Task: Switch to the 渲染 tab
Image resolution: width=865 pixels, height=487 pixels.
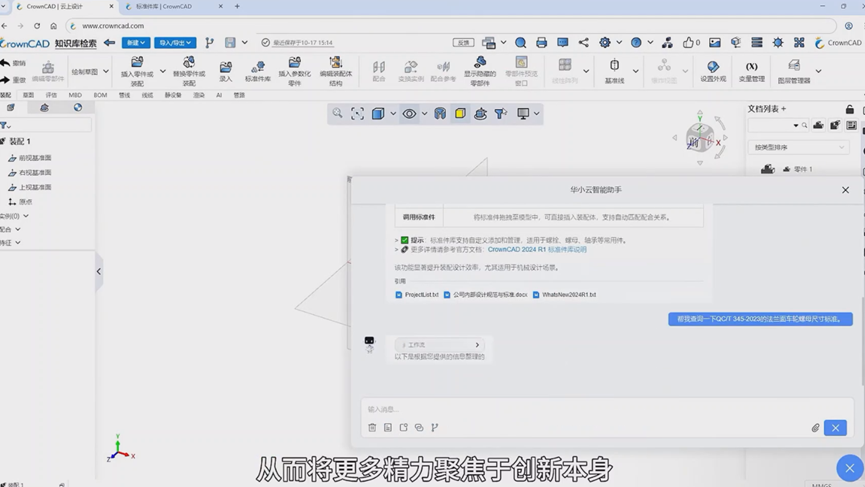Action: 199,95
